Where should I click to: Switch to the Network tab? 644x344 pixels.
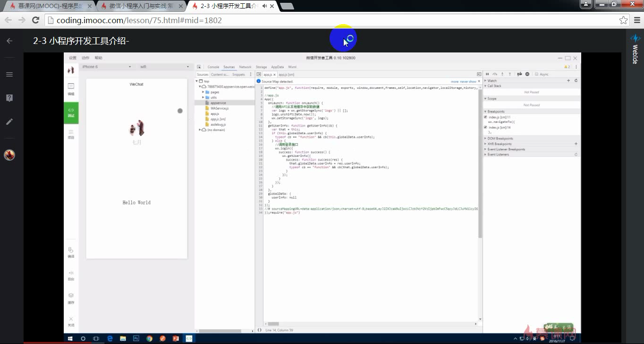(245, 67)
